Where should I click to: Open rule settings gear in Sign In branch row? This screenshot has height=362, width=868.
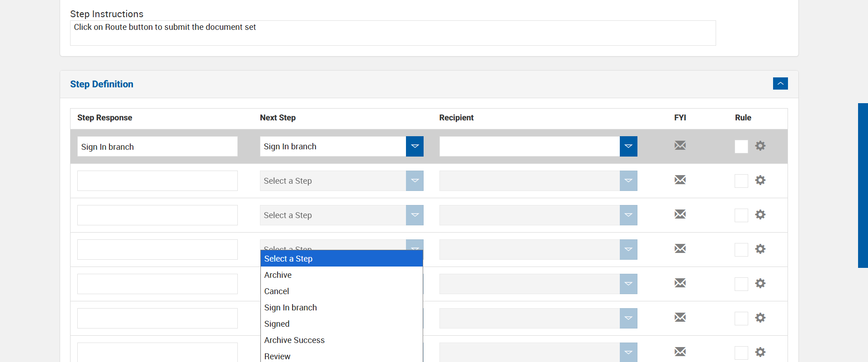click(x=760, y=146)
